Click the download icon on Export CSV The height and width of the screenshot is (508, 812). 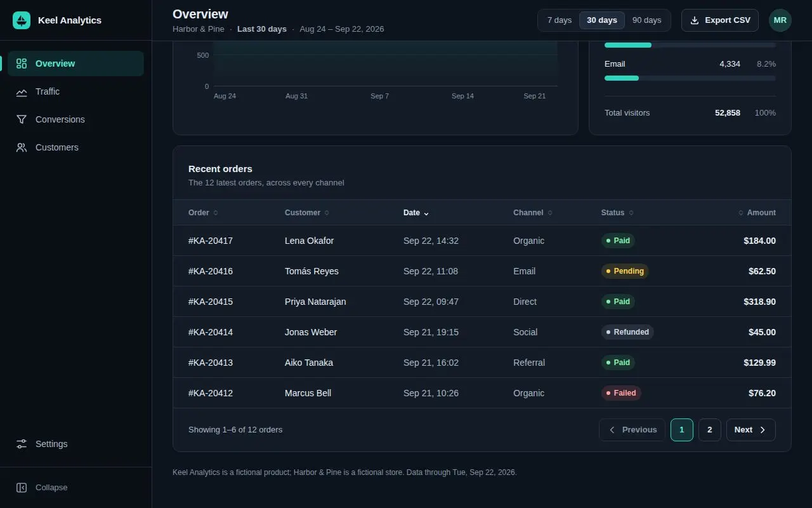[695, 20]
